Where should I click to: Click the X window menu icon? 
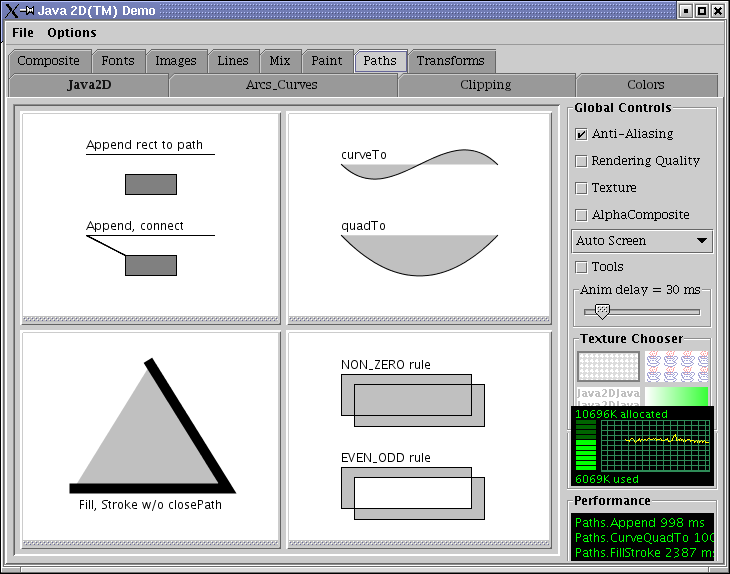[x=12, y=11]
